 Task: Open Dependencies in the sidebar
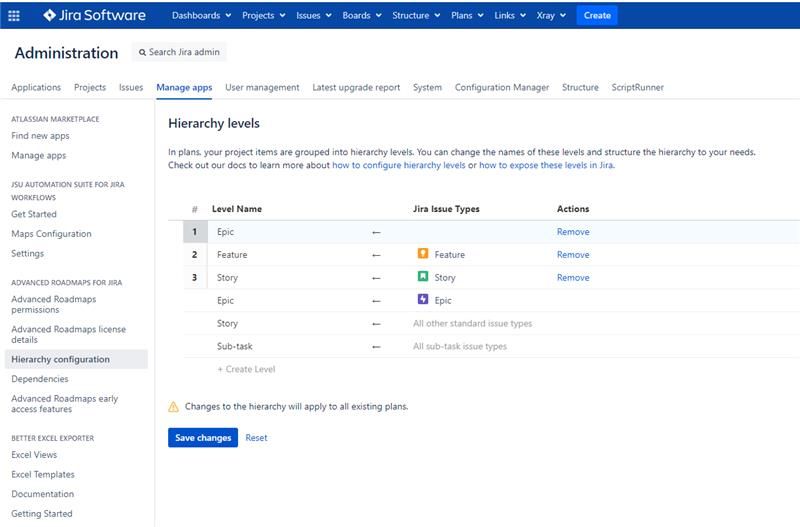(40, 379)
